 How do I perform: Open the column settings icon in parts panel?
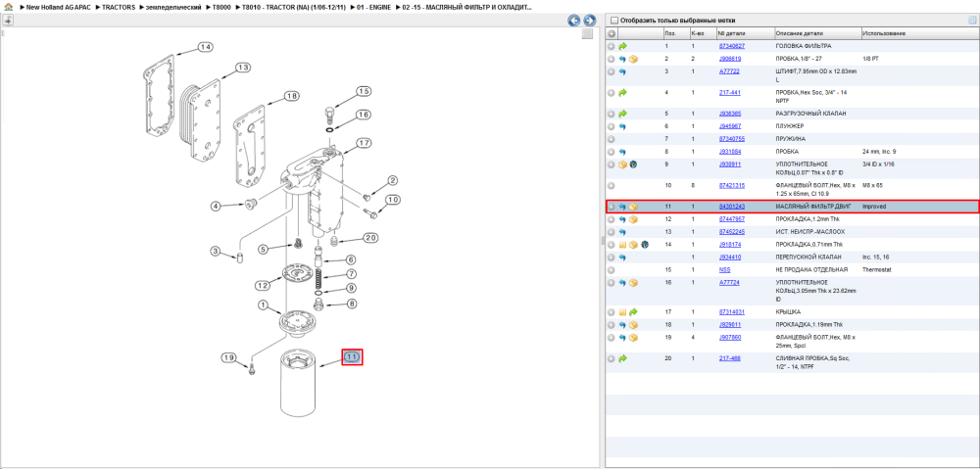click(x=972, y=20)
